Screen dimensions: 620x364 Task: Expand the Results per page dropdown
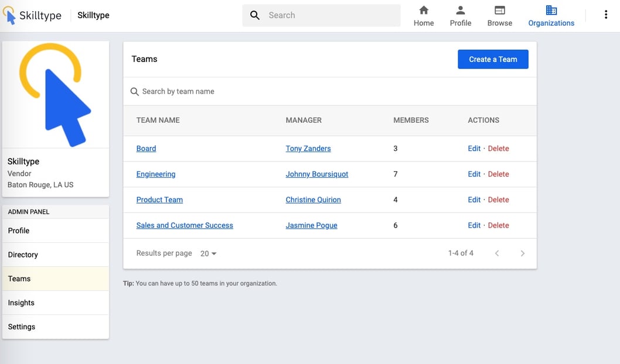pos(209,253)
